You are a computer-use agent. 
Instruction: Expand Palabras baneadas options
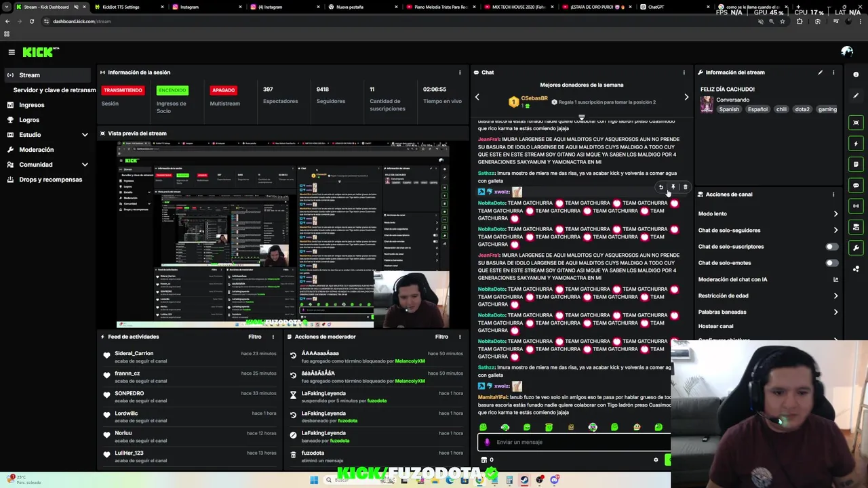(835, 312)
